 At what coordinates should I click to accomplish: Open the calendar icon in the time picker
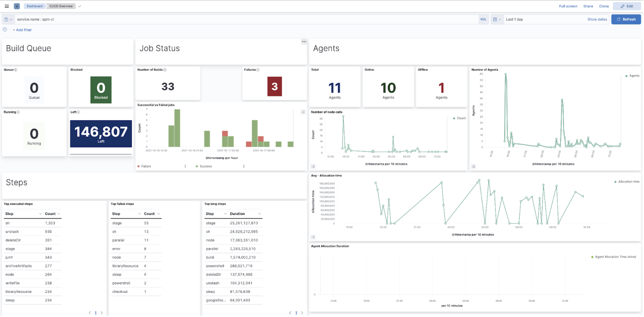coord(495,19)
